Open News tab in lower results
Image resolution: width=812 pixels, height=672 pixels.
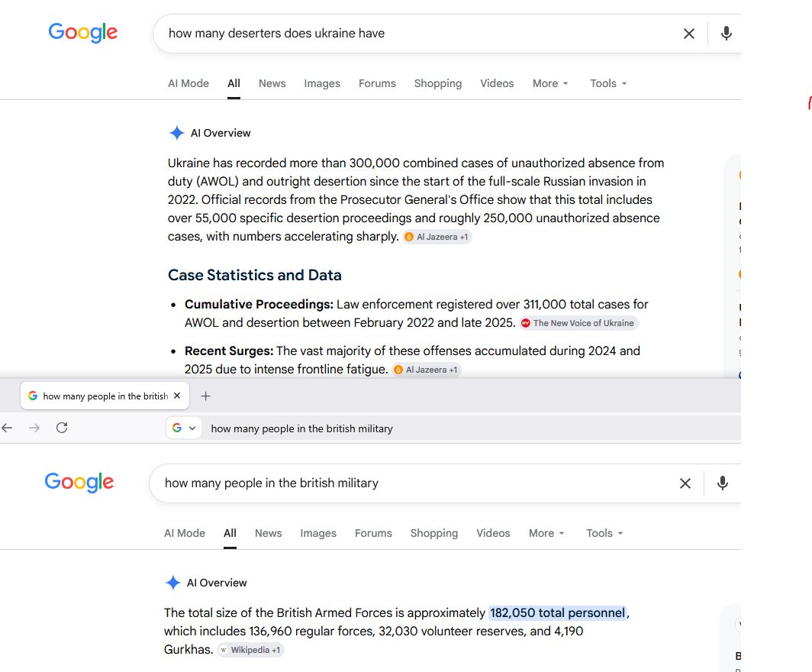(x=269, y=533)
